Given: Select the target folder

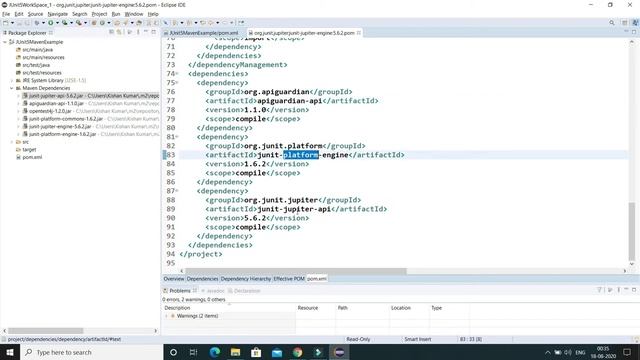Looking at the screenshot, I should coord(29,149).
